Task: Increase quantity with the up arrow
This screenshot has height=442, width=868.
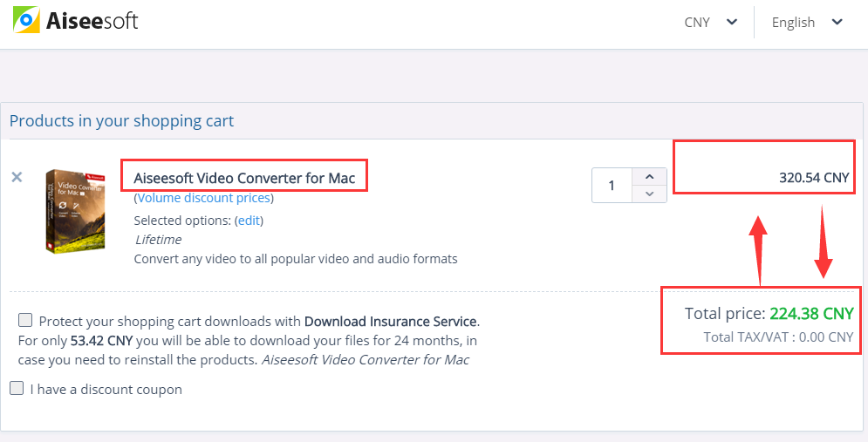Action: (649, 176)
